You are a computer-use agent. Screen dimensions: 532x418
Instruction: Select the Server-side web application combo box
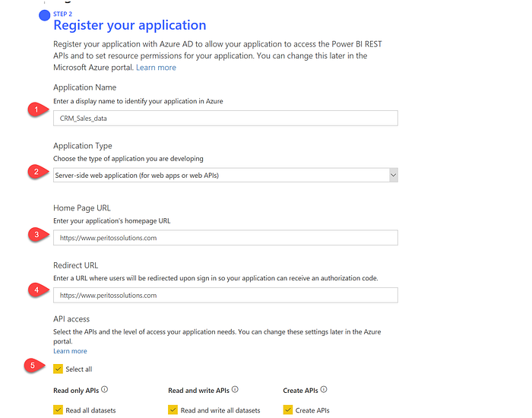click(x=225, y=175)
